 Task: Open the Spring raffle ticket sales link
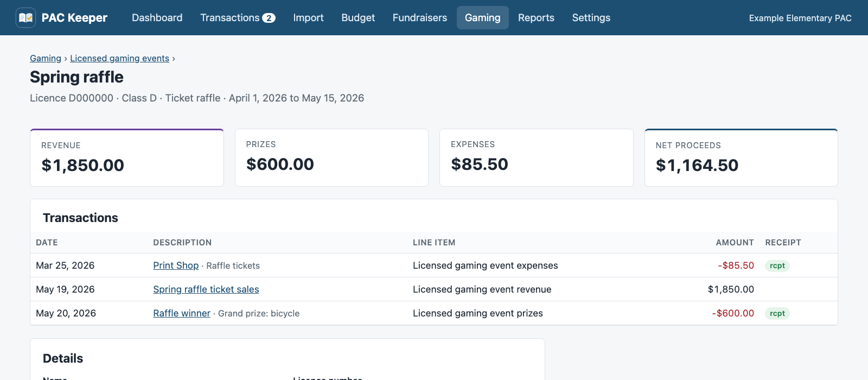point(206,289)
